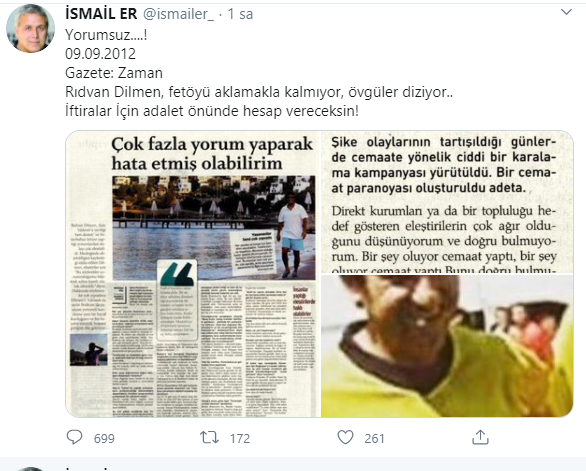Screen dimensions: 586x471
Task: Open the İSMAİL ER display name link
Action: (101, 14)
